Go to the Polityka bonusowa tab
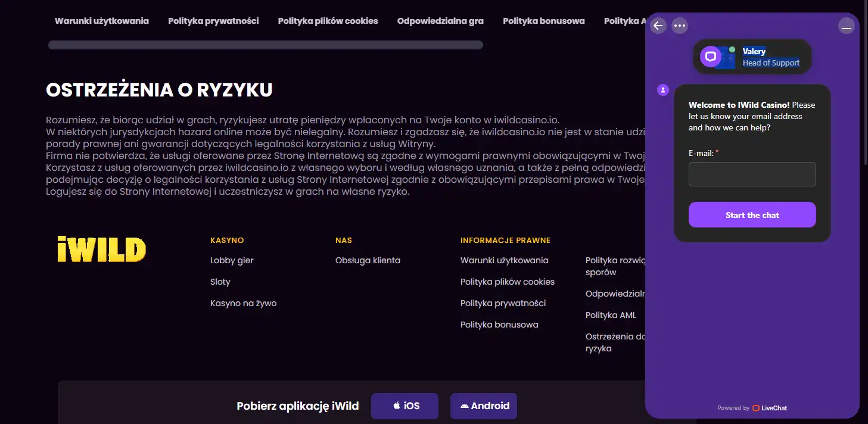 tap(544, 21)
